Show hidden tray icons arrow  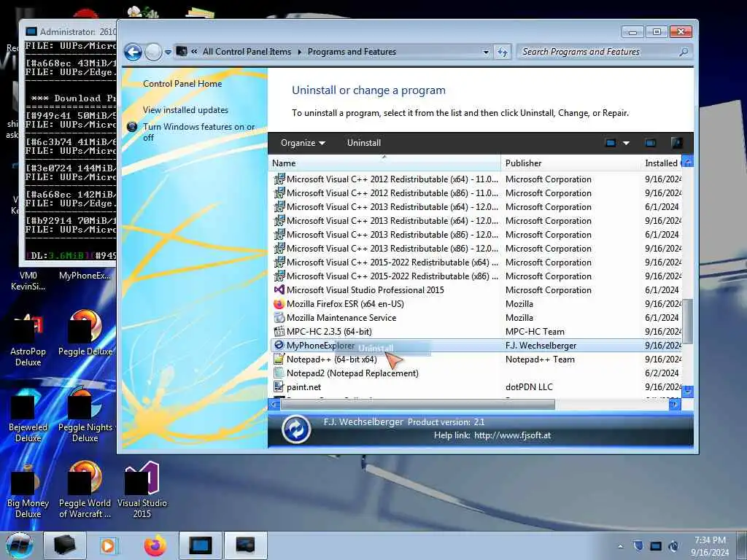coord(620,546)
